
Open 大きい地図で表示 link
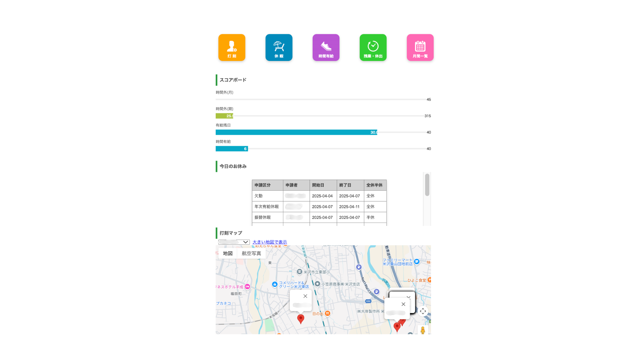coord(270,242)
